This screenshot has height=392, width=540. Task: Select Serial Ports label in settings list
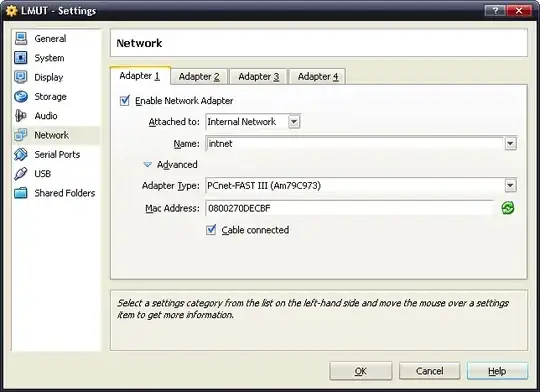pos(57,154)
